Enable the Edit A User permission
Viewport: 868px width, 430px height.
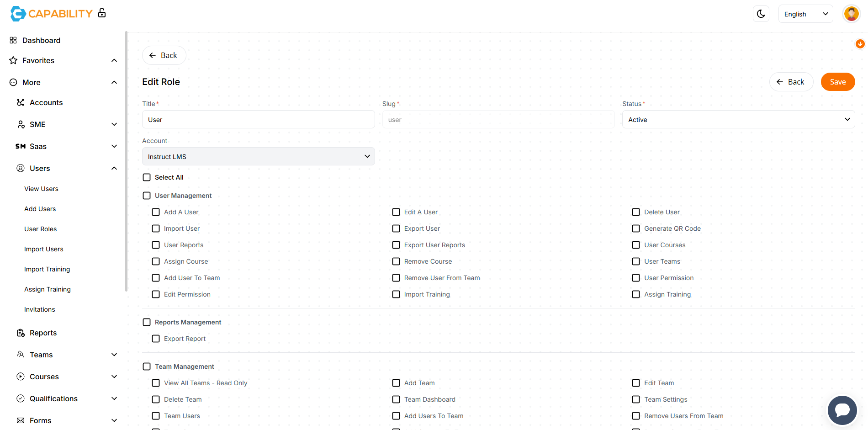coord(396,212)
